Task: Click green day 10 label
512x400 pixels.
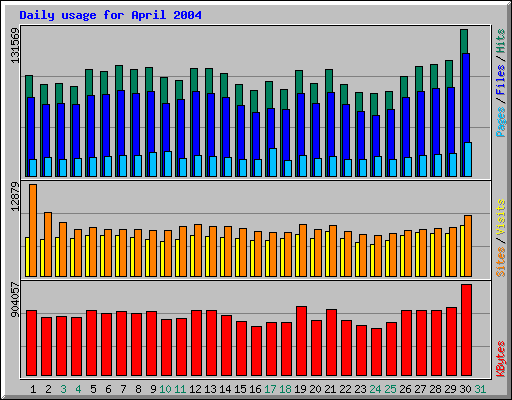Action: (x=165, y=389)
